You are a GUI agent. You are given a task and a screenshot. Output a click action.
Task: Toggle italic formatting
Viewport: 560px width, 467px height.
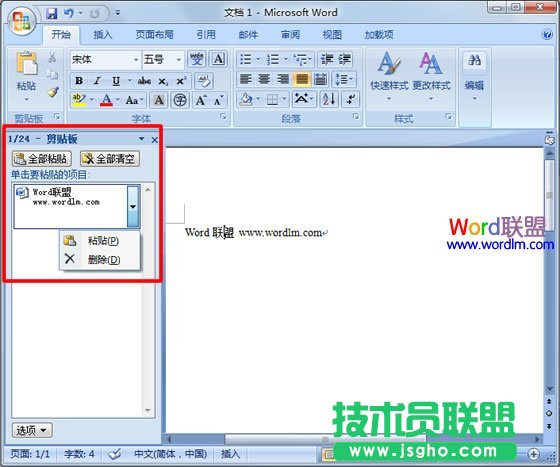(x=98, y=81)
